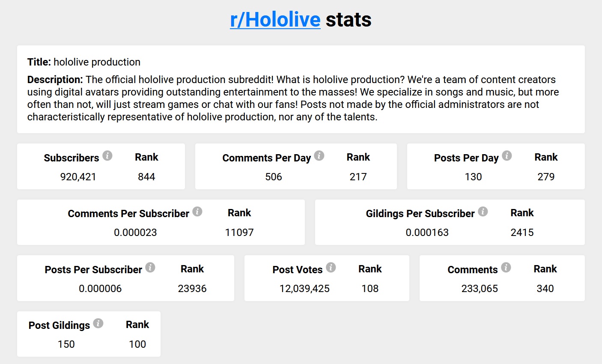Select the Post Votes value 12,039,425
602x364 pixels.
(x=304, y=289)
